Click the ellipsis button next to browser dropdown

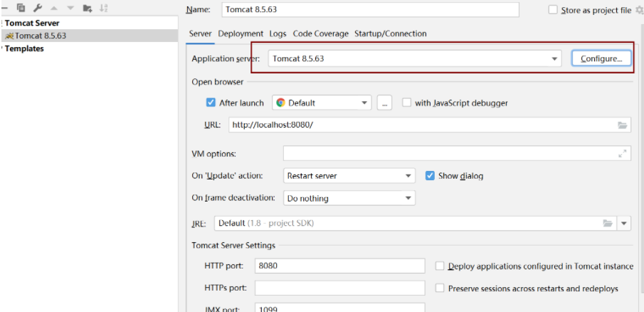[x=384, y=103]
